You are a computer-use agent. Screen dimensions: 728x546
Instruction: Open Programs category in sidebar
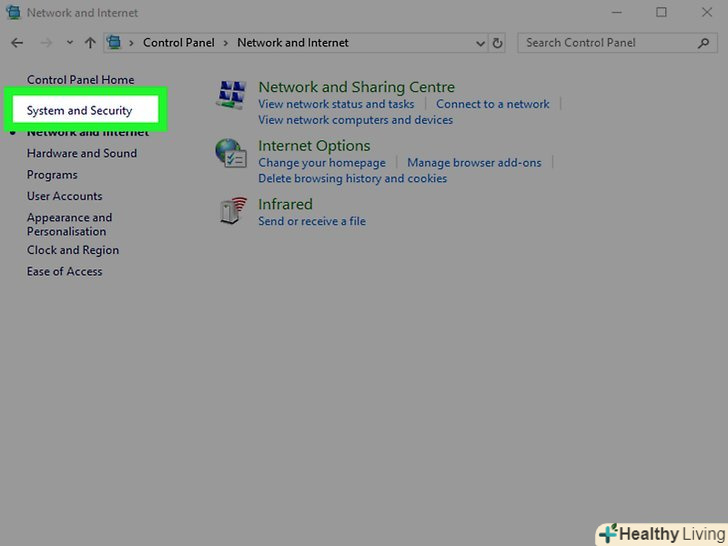[x=52, y=175]
